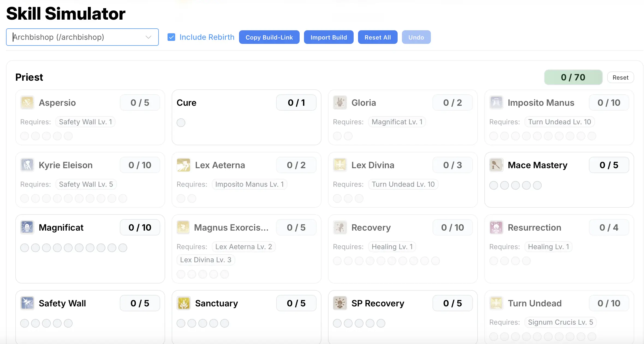Click the Undo button
The height and width of the screenshot is (344, 644).
click(x=416, y=37)
